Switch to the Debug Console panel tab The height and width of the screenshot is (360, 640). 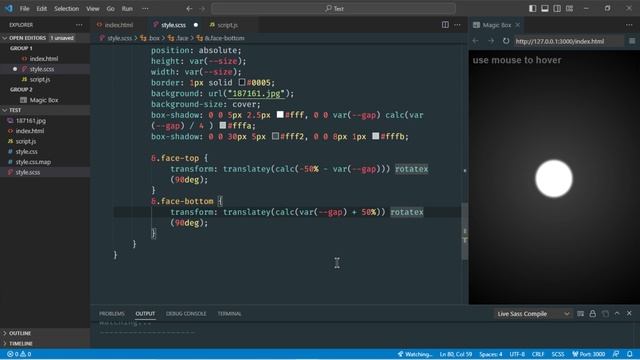[186, 313]
